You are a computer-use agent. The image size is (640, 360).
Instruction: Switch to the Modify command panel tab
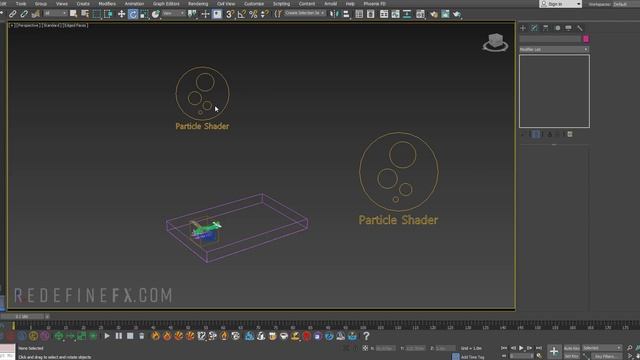click(534, 28)
